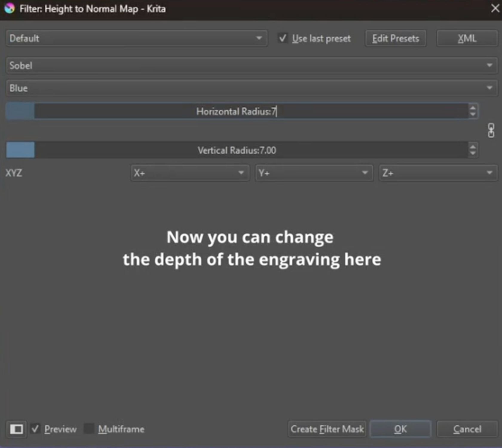Click the Edit Presets button
The image size is (502, 448).
point(395,38)
